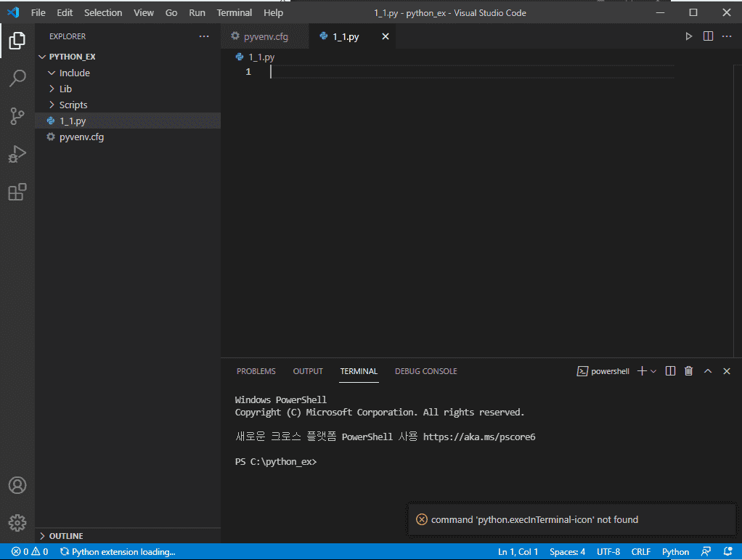Screen dimensions: 742x560
Task: Kill the terminal with trash icon
Action: [689, 371]
